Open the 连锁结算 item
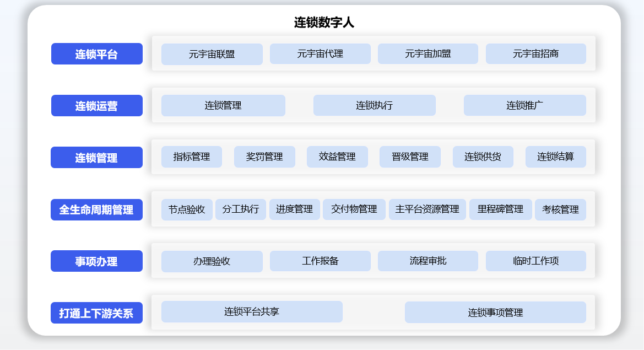 [x=555, y=157]
